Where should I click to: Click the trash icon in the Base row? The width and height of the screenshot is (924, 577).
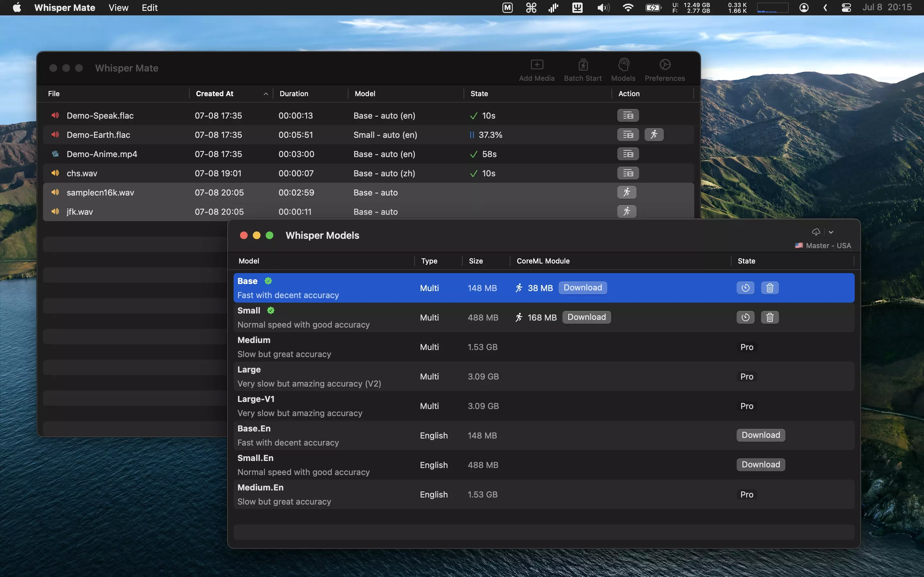[770, 288]
